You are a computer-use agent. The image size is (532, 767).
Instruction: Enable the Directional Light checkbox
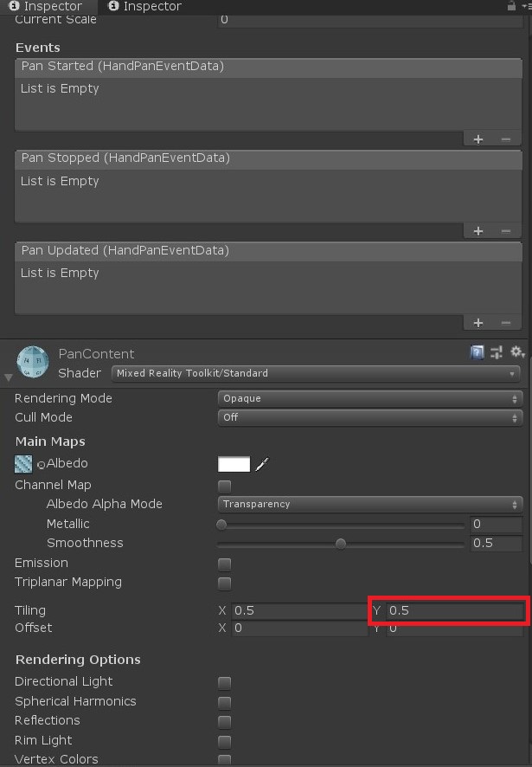pos(224,683)
